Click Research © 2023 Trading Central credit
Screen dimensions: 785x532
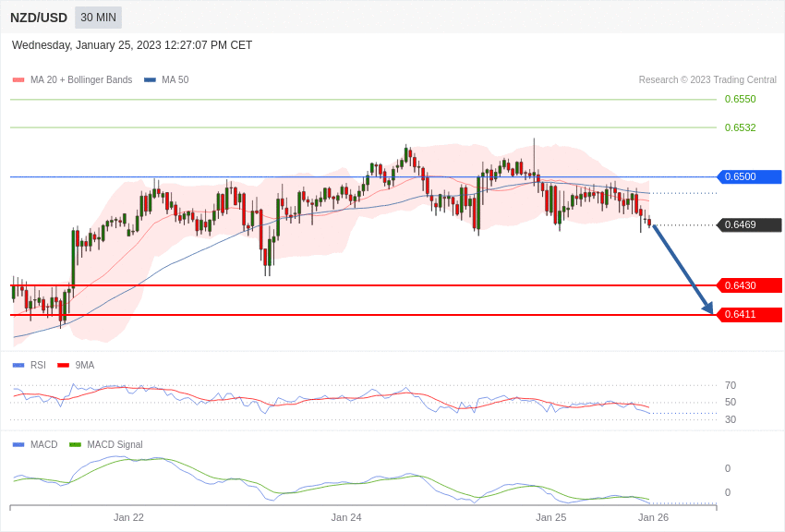click(707, 80)
